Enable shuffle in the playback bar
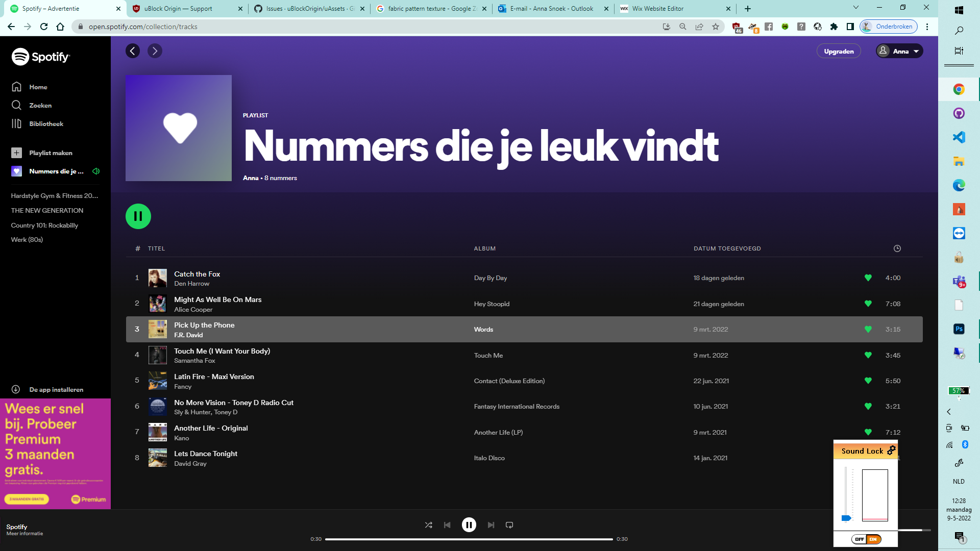This screenshot has height=551, width=980. 429,524
